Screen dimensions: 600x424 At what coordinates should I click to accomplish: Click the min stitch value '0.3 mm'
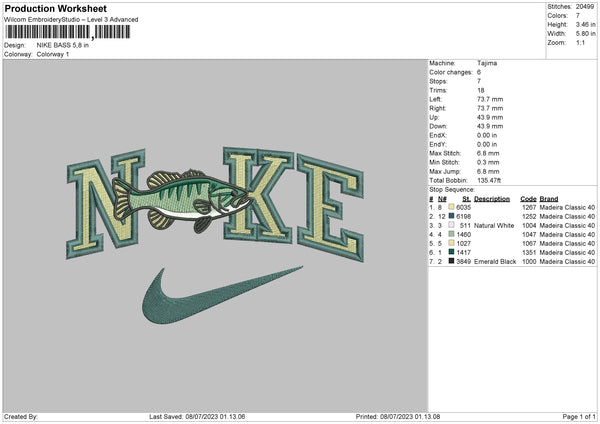click(488, 163)
